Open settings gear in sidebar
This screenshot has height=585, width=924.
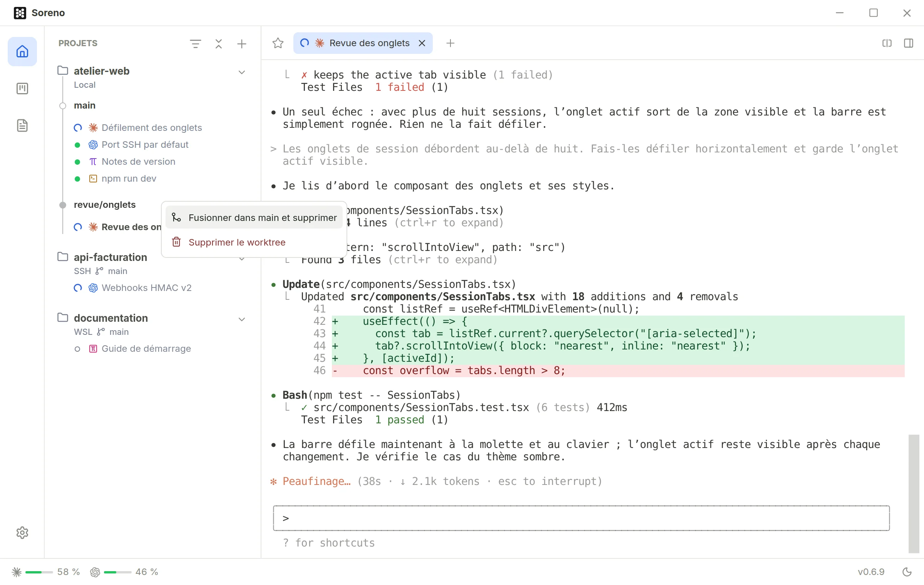coord(22,533)
